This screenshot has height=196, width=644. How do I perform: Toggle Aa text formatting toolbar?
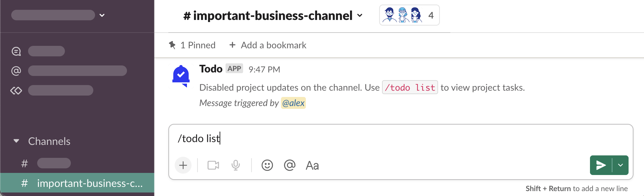click(x=312, y=165)
